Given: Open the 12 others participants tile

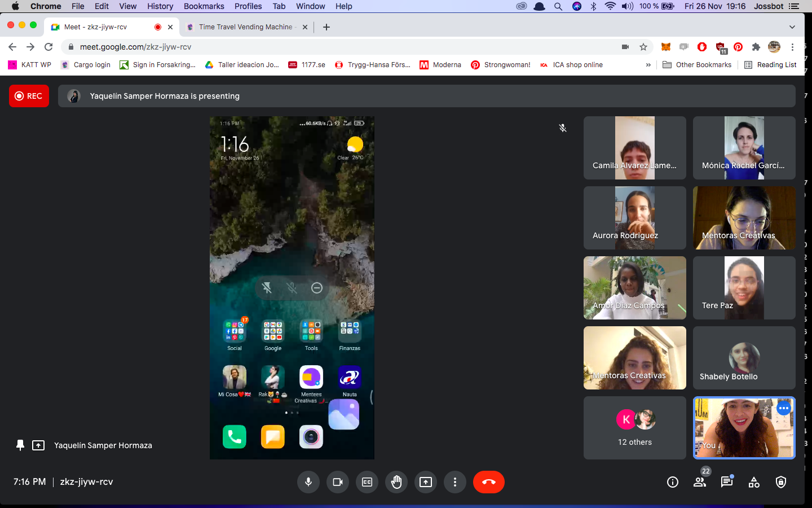Looking at the screenshot, I should pos(634,428).
